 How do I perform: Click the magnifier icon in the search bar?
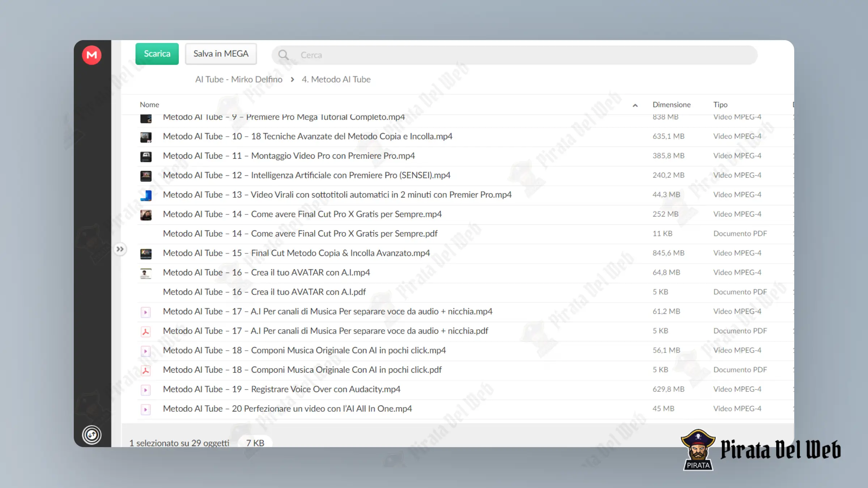283,55
